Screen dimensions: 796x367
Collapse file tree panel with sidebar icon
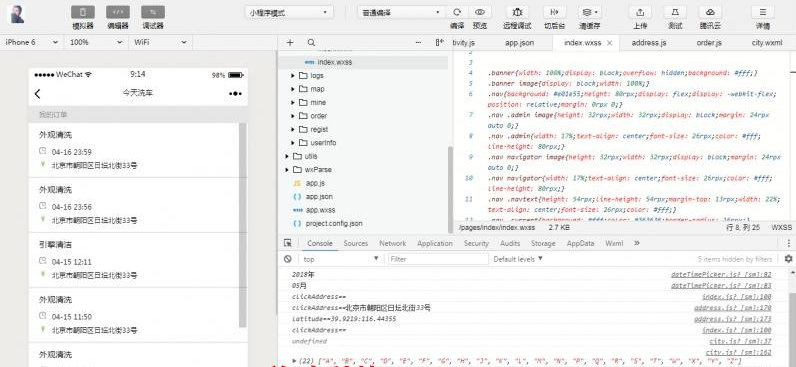pyautogui.click(x=440, y=43)
